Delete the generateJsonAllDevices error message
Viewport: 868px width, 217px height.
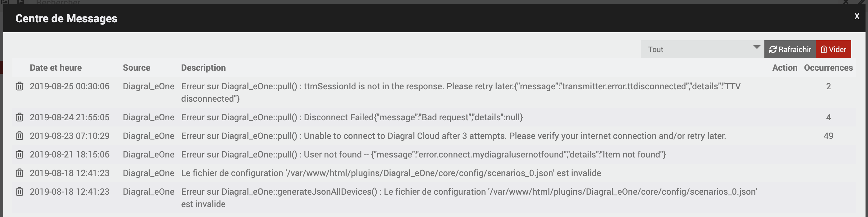(20, 191)
